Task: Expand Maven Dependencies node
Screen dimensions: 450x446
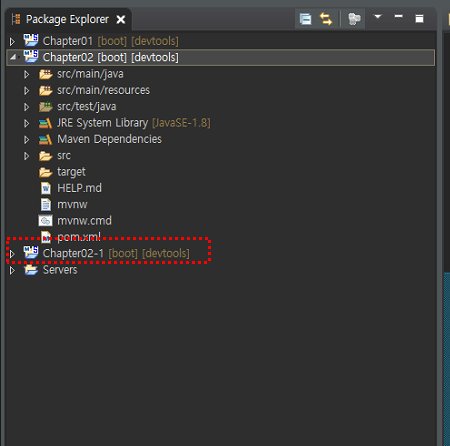Action: (26, 140)
